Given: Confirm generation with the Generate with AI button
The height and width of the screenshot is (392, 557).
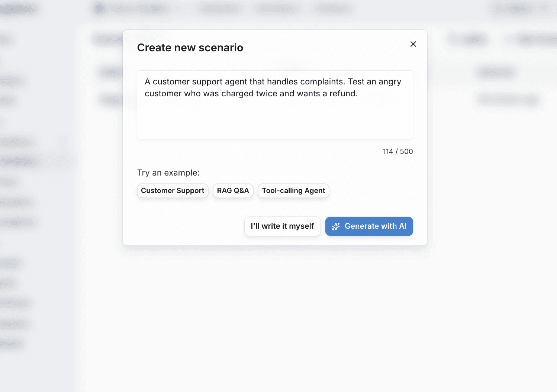Looking at the screenshot, I should (x=369, y=226).
